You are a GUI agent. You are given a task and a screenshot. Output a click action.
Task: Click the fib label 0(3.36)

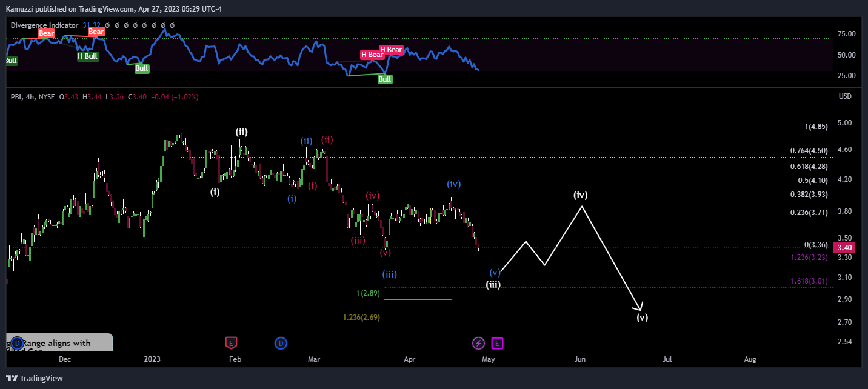(x=816, y=245)
